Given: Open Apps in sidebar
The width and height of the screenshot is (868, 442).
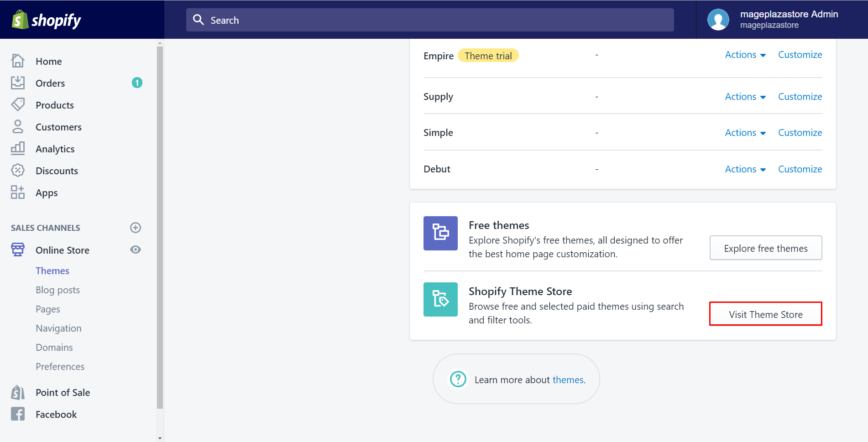Looking at the screenshot, I should coord(47,193).
